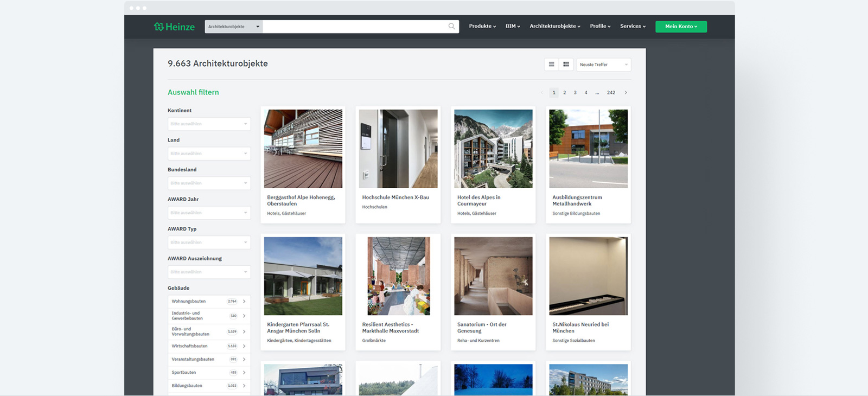The image size is (868, 396).
Task: Open the Land filter dropdown
Action: coord(209,154)
